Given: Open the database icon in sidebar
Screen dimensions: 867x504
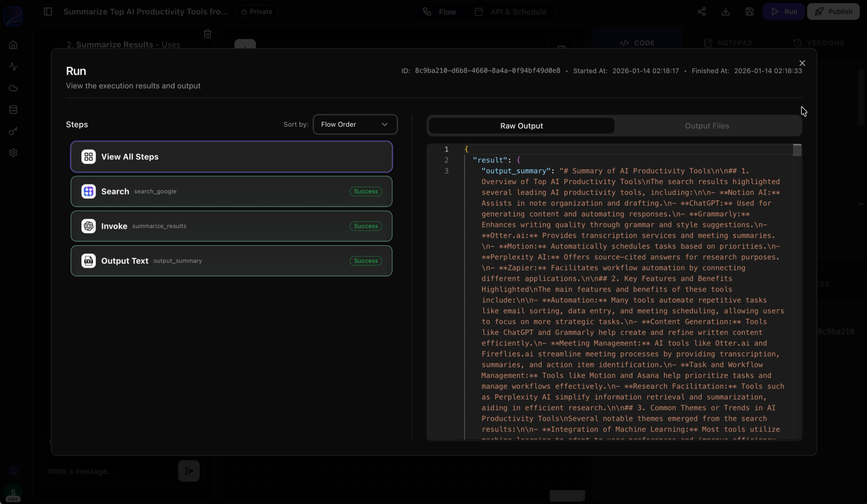Looking at the screenshot, I should (13, 110).
